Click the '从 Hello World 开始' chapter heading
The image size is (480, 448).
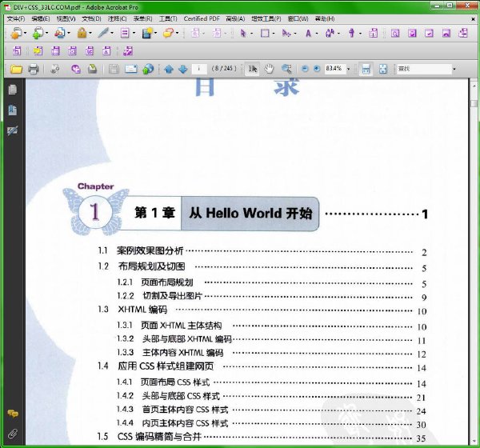coord(250,214)
